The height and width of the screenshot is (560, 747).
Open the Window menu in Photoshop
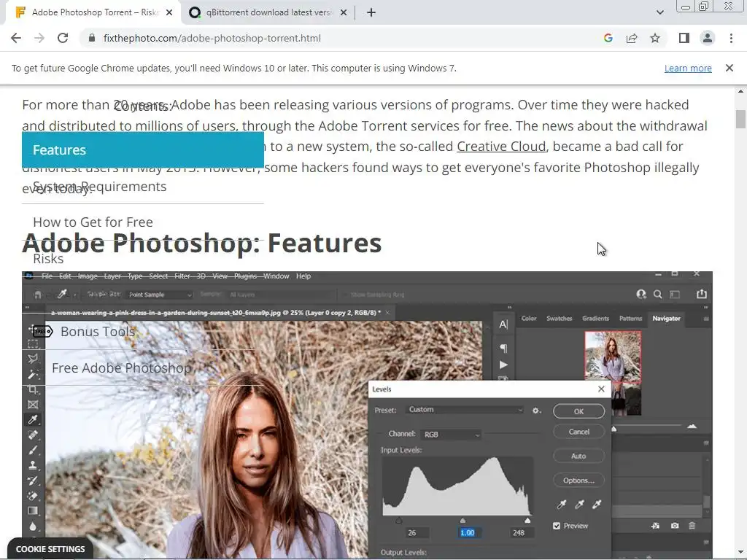point(276,276)
